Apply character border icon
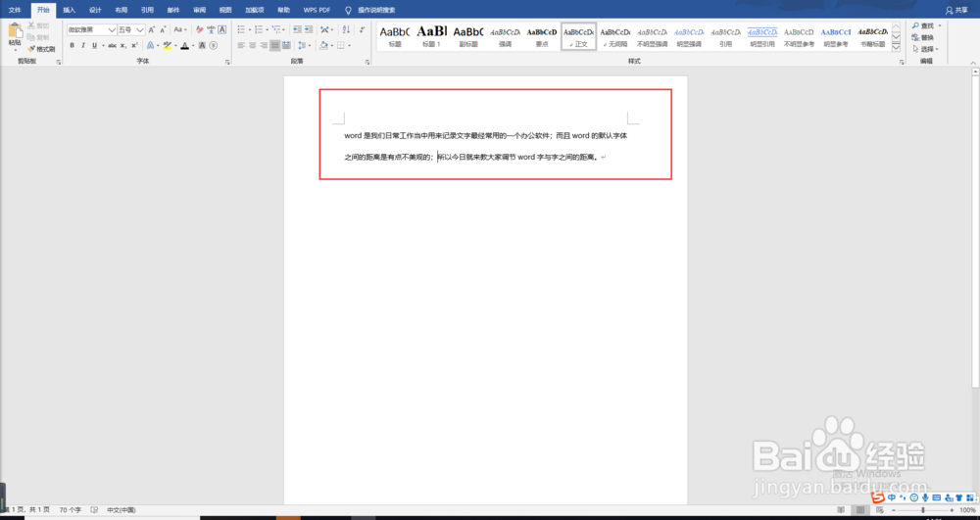Image resolution: width=980 pixels, height=520 pixels. [x=221, y=29]
